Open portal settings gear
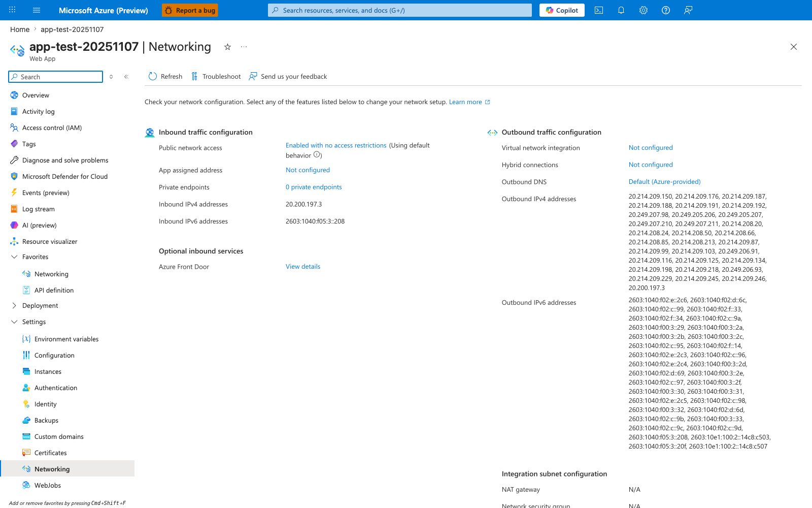This screenshot has height=508, width=812. (x=644, y=10)
